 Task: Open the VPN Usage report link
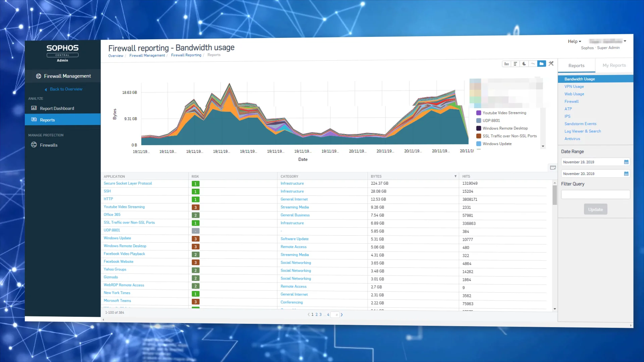[574, 86]
